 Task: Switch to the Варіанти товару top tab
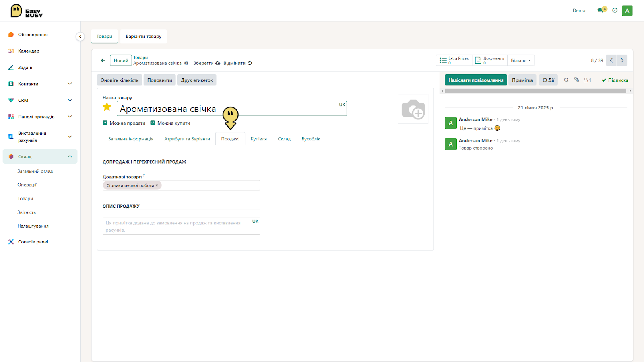pyautogui.click(x=144, y=36)
